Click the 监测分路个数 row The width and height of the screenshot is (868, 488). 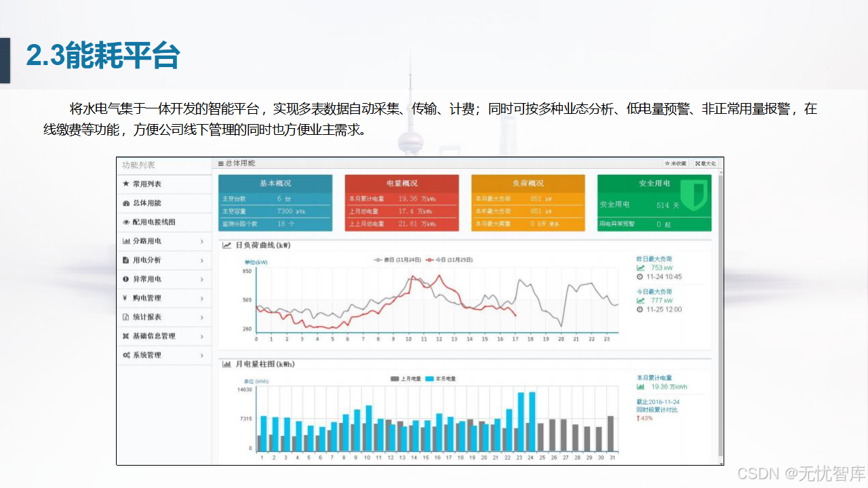coord(275,224)
